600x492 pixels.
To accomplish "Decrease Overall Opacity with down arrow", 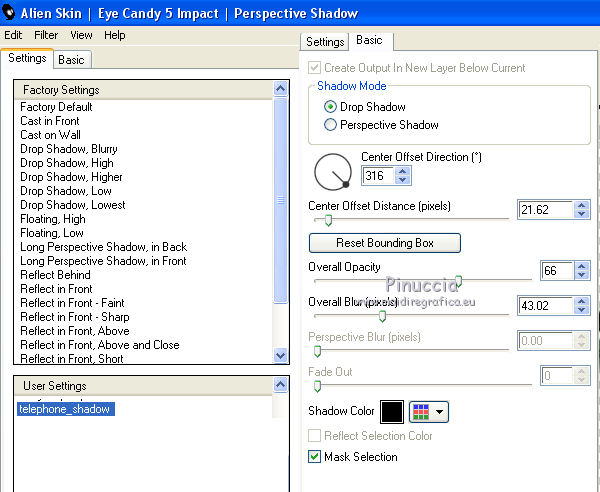I will 582,275.
